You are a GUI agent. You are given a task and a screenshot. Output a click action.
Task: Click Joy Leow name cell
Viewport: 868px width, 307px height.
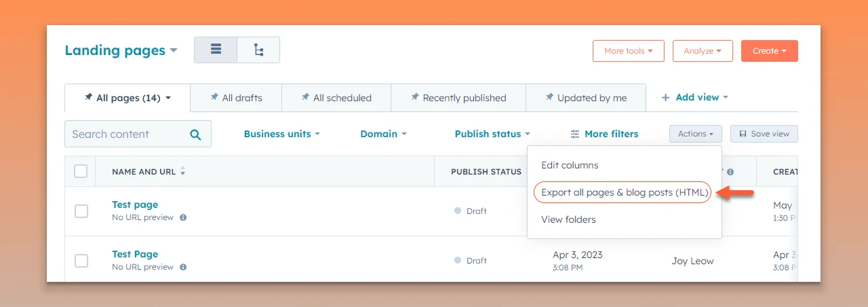(692, 261)
